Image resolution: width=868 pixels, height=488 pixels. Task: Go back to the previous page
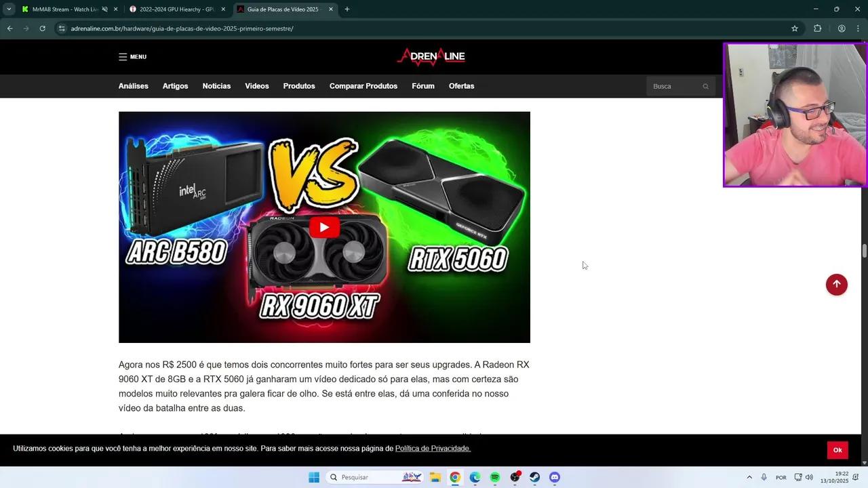pos(9,28)
